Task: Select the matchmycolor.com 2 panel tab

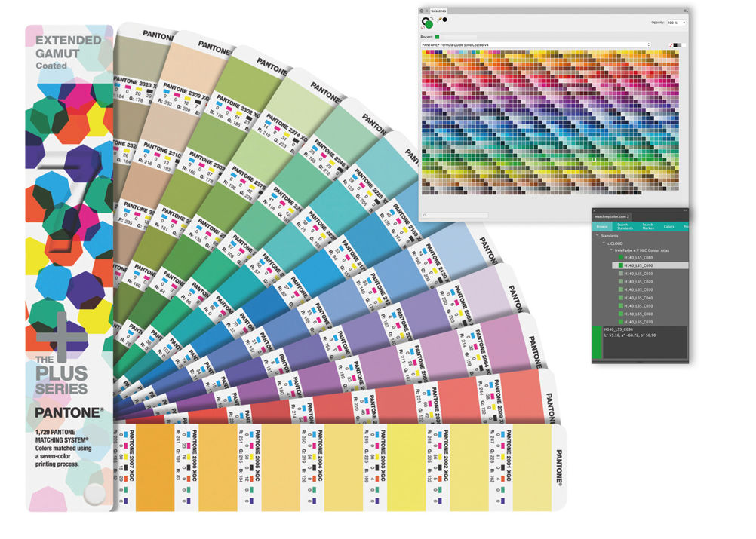Action: pyautogui.click(x=612, y=217)
